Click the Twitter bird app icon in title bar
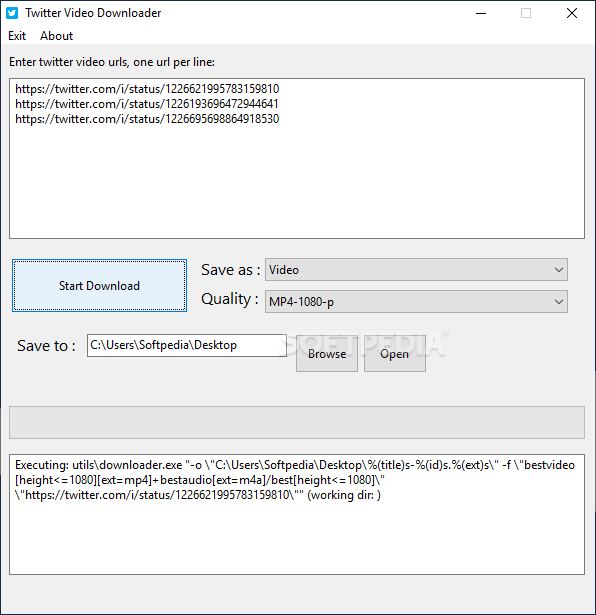 tap(12, 13)
